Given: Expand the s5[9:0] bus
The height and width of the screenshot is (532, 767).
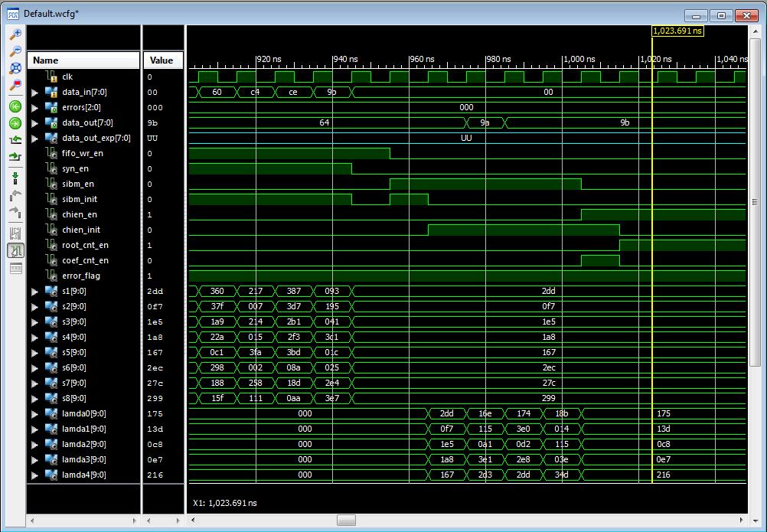Looking at the screenshot, I should coord(34,353).
